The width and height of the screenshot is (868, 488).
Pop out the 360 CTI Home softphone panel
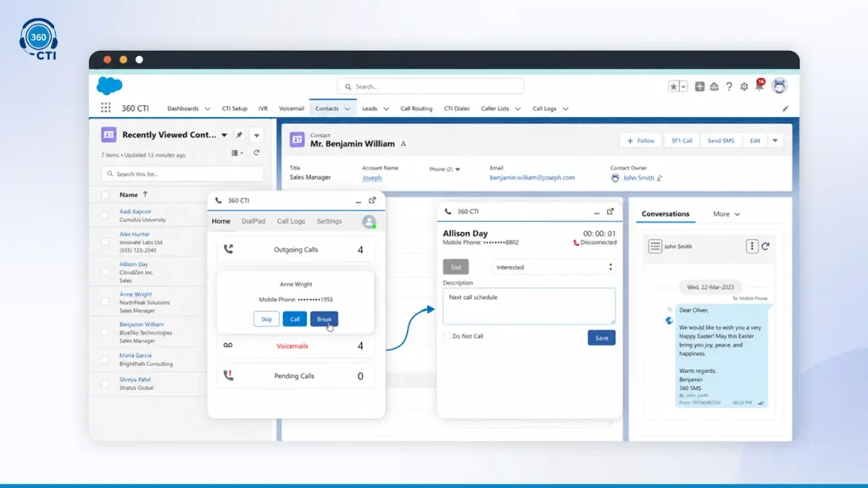pos(372,200)
